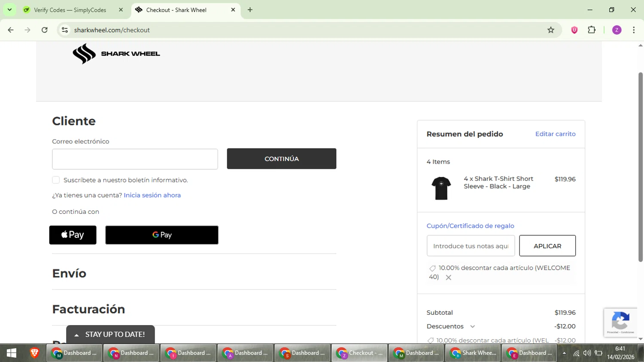Reload the checkout page

coord(45,30)
